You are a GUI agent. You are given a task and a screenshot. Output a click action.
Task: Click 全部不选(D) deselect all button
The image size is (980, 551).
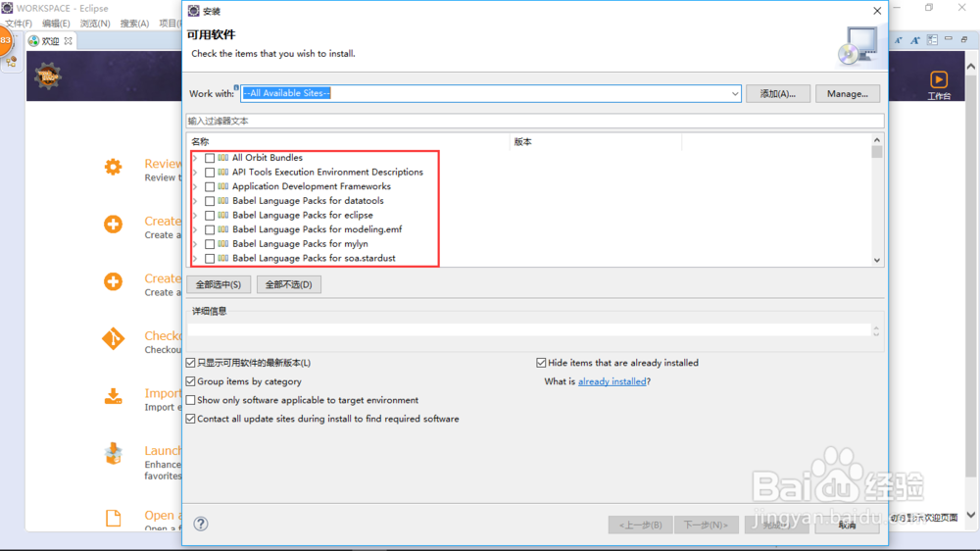click(289, 284)
